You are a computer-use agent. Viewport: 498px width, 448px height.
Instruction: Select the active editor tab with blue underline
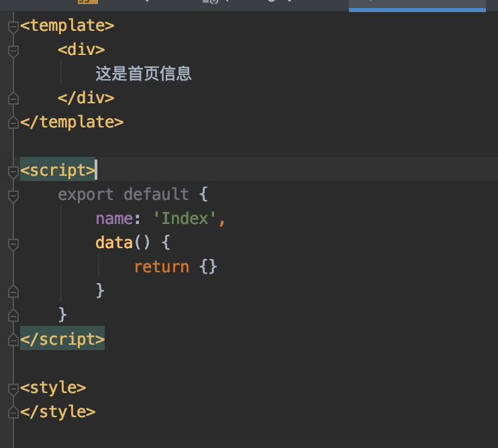(417, 6)
